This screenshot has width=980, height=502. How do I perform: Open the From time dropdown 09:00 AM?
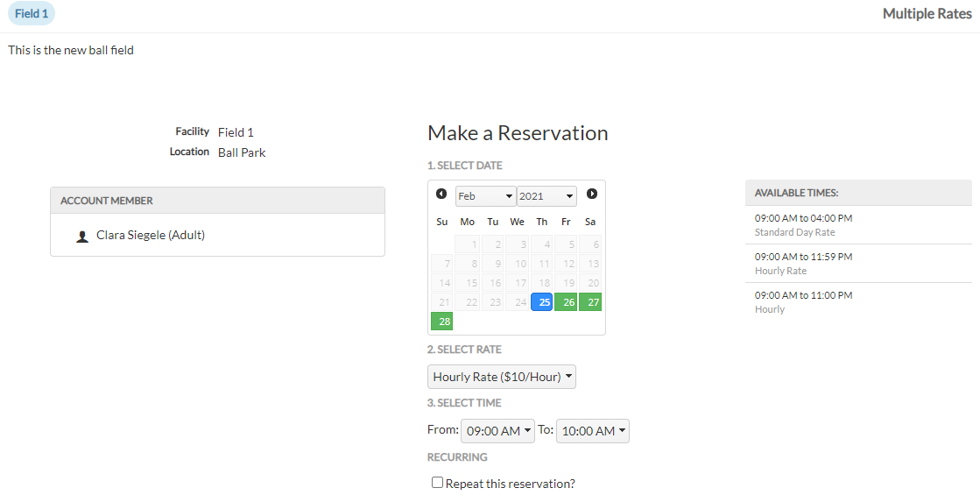coord(497,431)
